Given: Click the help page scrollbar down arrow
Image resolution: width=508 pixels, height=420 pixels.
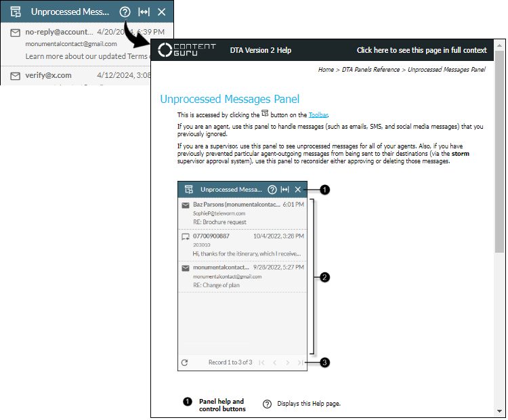Looking at the screenshot, I should (500, 411).
